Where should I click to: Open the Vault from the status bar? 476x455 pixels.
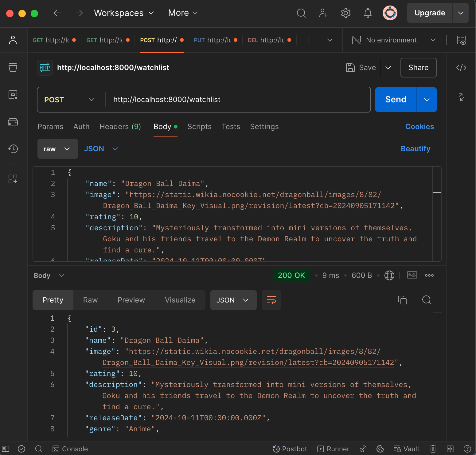407,449
